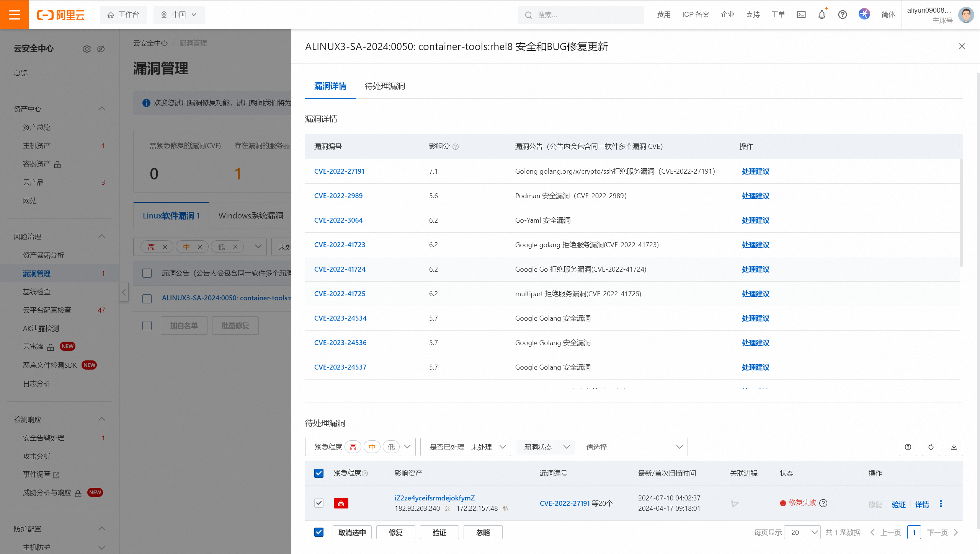980x554 pixels.
Task: Open the orange hamburger menu
Action: (14, 15)
